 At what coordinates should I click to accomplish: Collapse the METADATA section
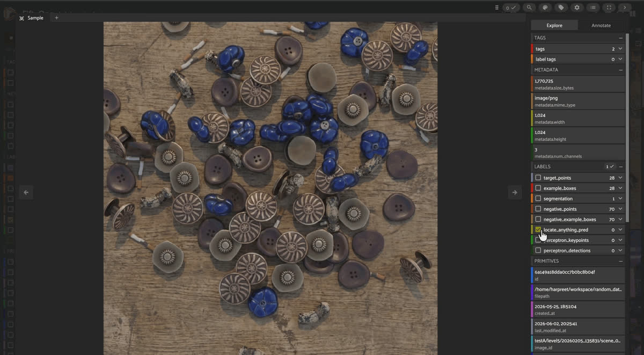point(621,70)
